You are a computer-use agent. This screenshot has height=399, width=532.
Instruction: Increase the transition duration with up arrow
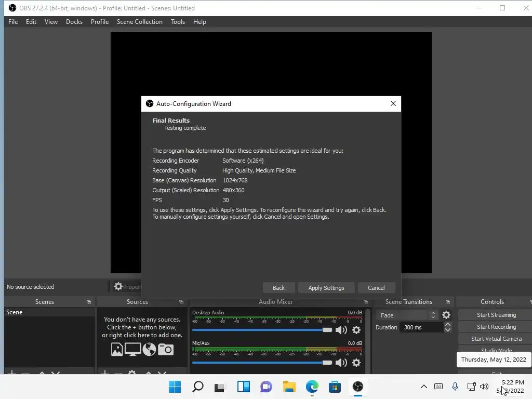point(447,325)
